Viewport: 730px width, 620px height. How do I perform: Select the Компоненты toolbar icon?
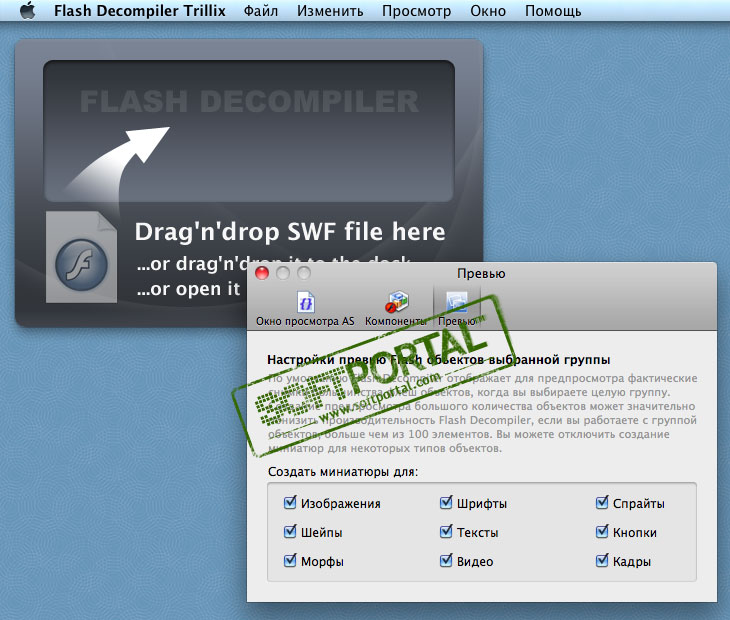(396, 309)
